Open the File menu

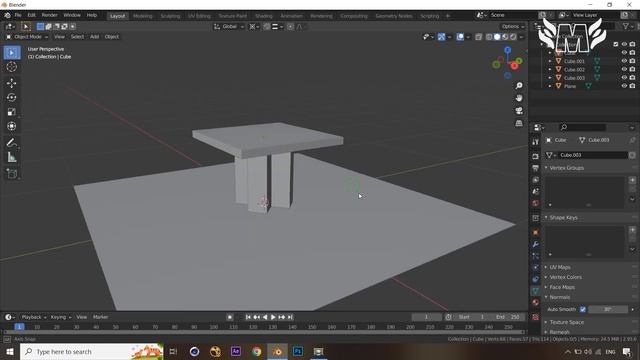point(18,15)
